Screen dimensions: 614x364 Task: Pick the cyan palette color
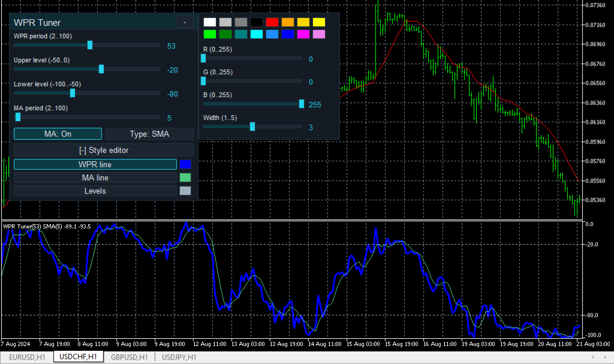(x=257, y=34)
